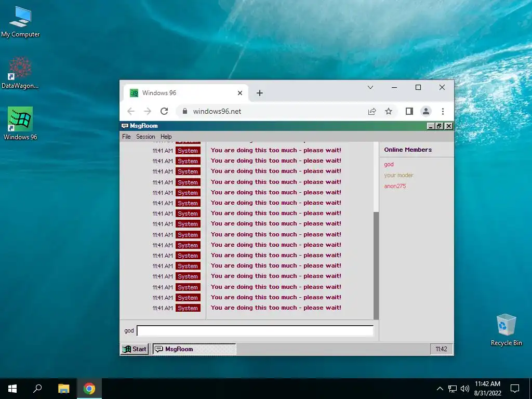
Task: Open the Recycle Bin icon
Action: point(506,330)
